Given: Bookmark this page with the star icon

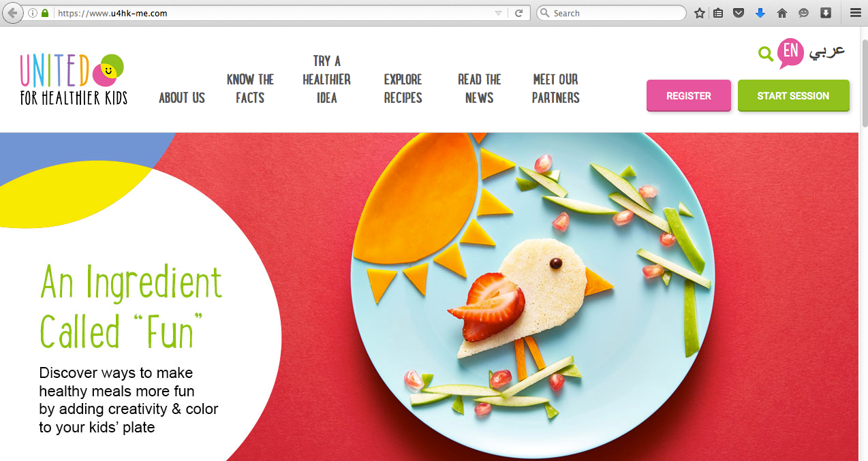Looking at the screenshot, I should click(x=700, y=13).
